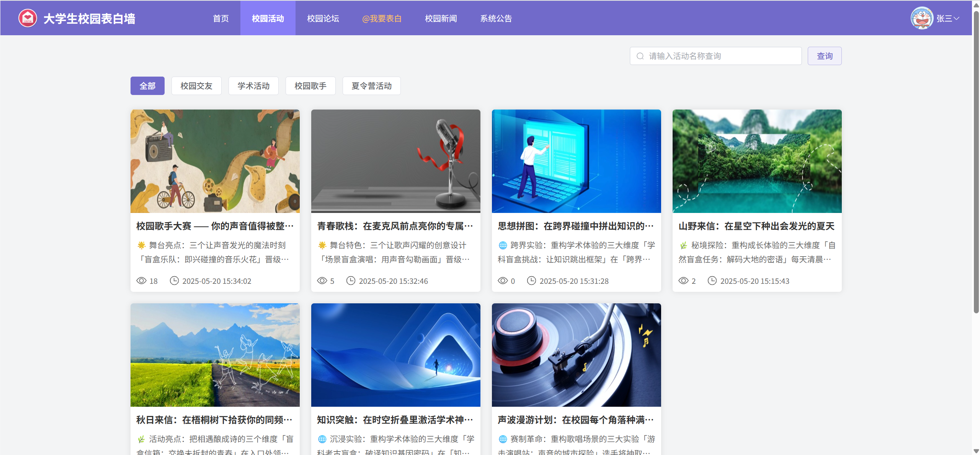This screenshot has width=980, height=455.
Task: Click the sun icon before 舞台亮点 text
Action: point(141,245)
